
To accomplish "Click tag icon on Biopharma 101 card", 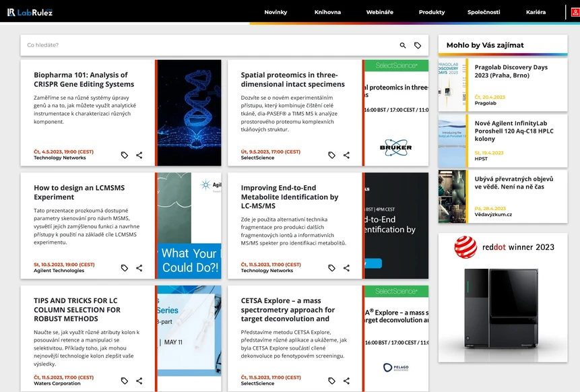I will [x=125, y=156].
